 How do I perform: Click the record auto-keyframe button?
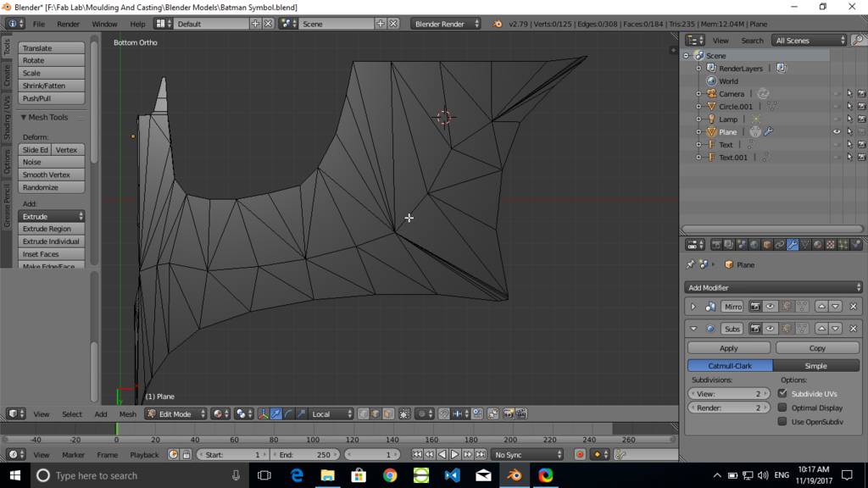click(580, 455)
